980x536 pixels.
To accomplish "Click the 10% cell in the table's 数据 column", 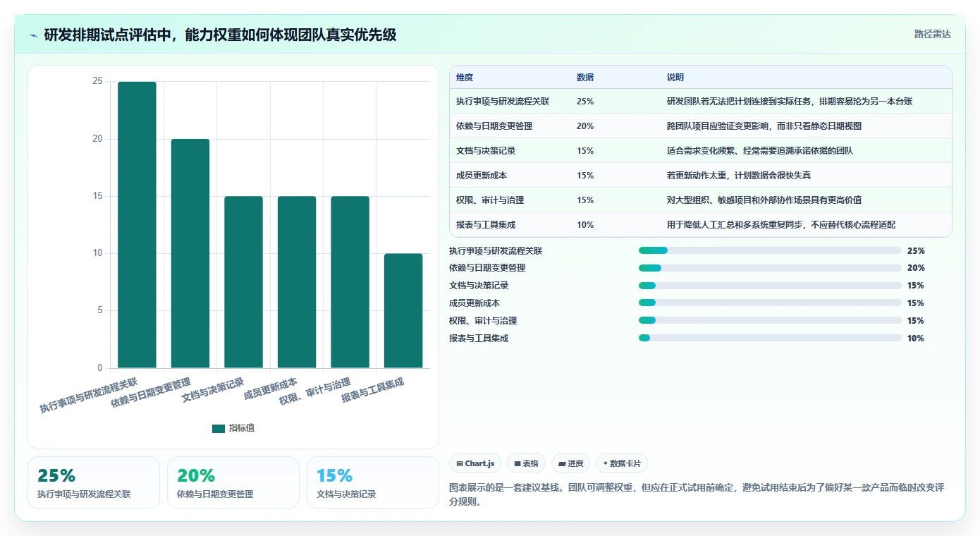I will 585,225.
